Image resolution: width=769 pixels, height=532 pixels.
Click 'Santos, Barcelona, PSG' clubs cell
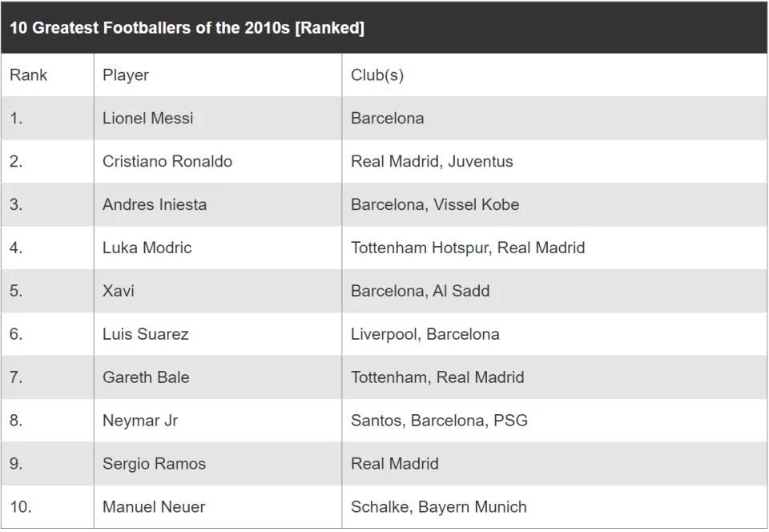(554, 420)
